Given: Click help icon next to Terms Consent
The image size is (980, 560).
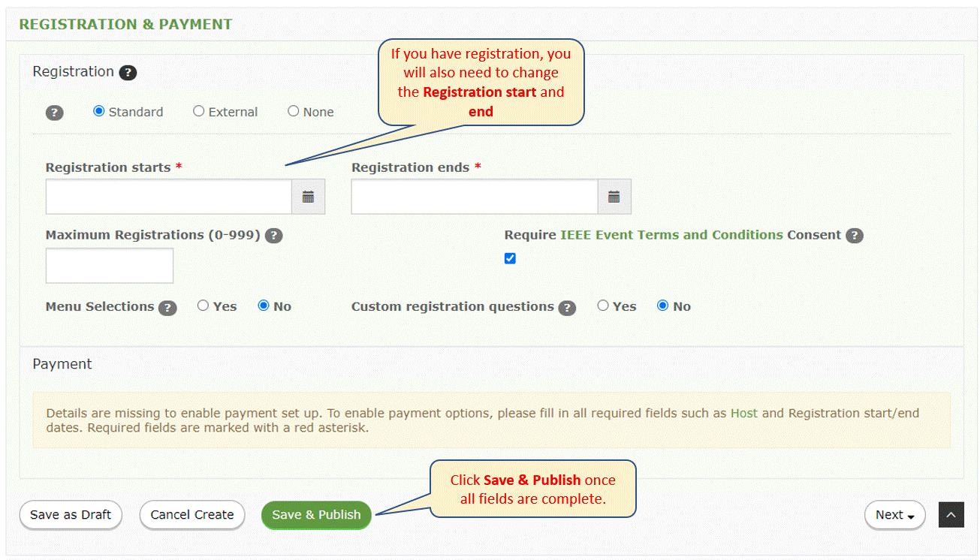Looking at the screenshot, I should pos(855,236).
